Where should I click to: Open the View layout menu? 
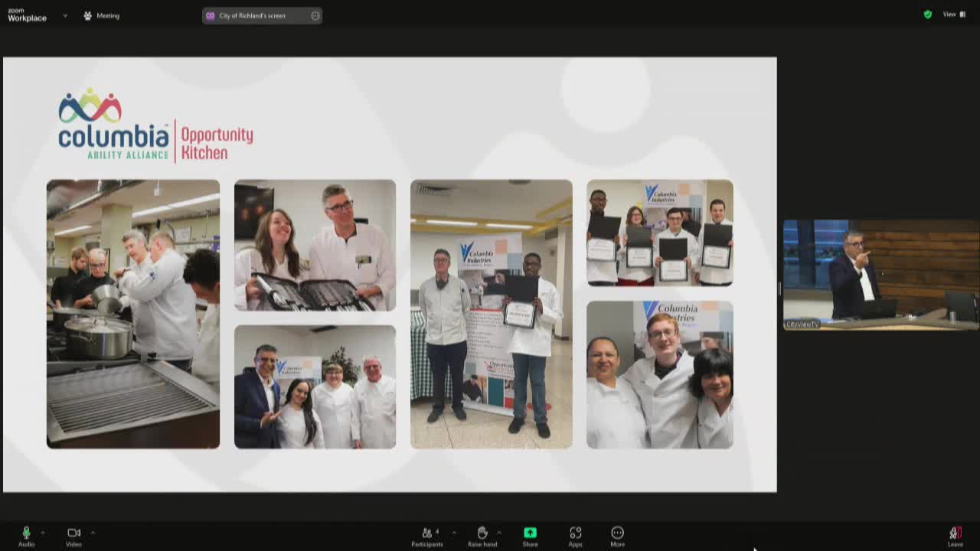(x=954, y=15)
